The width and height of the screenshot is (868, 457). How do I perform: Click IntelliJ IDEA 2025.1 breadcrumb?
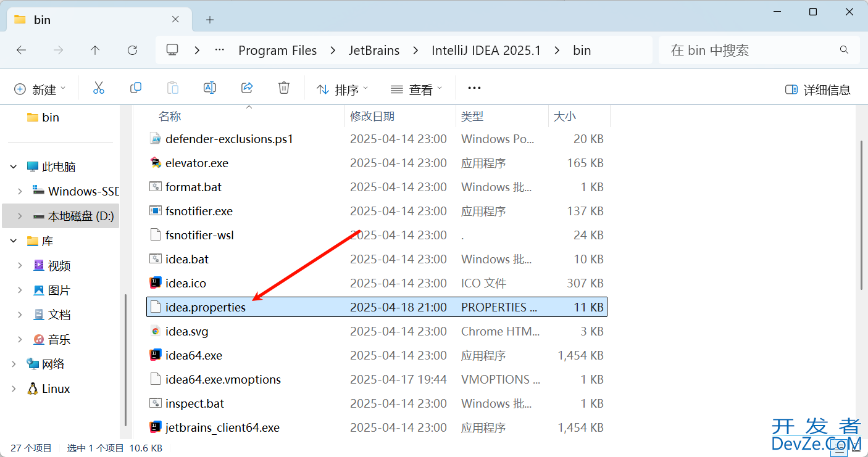pyautogui.click(x=486, y=51)
